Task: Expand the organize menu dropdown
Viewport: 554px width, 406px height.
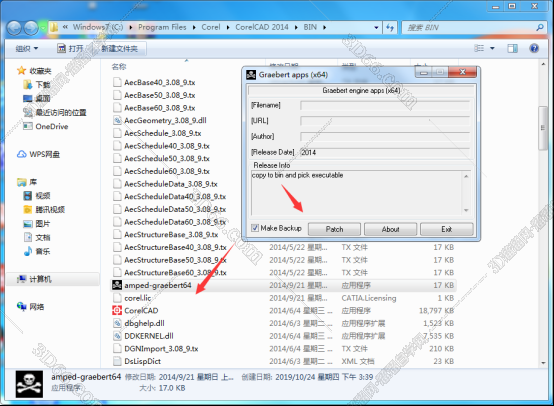Action: pyautogui.click(x=27, y=48)
